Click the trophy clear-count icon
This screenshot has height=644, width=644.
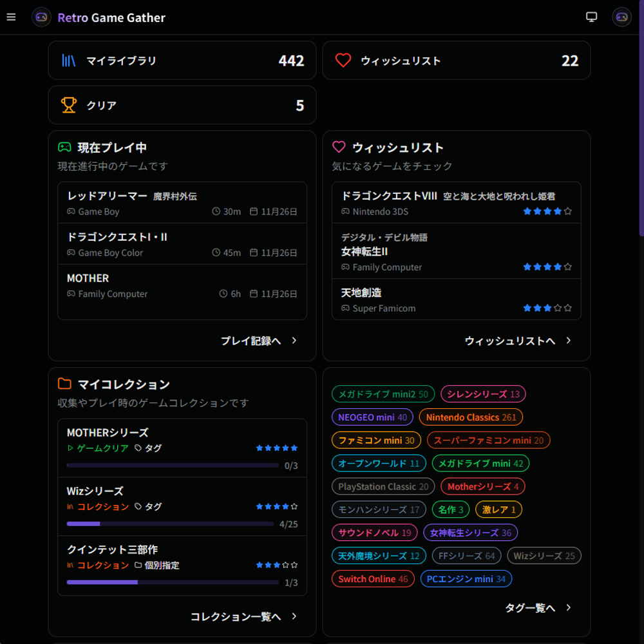[69, 105]
